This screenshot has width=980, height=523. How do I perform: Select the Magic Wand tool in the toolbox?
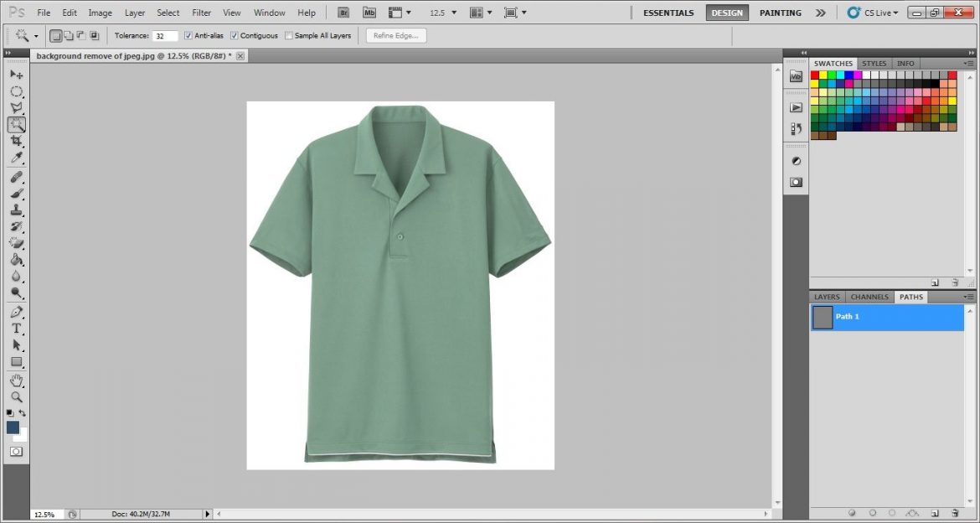tap(16, 125)
